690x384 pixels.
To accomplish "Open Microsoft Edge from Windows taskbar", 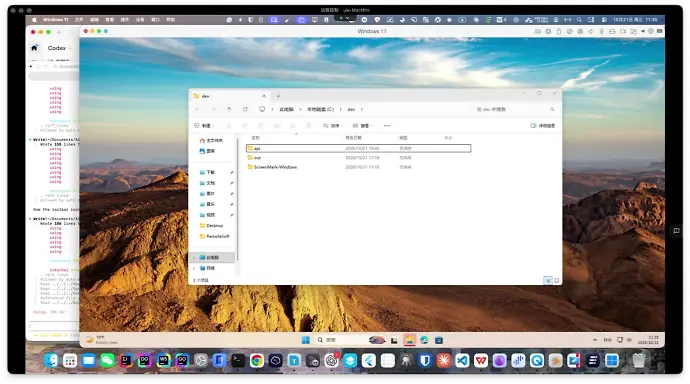I will [424, 340].
